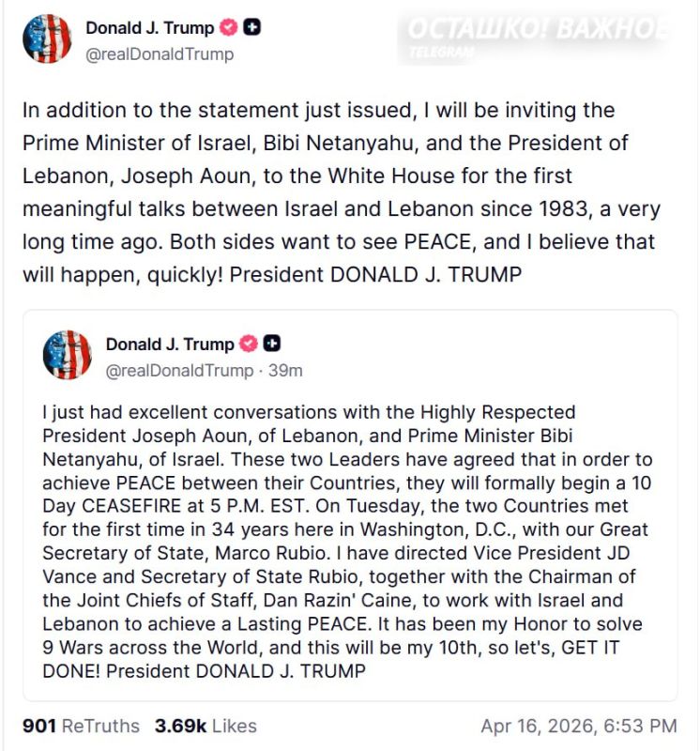Click the Donald J. Trump display name at top
The image size is (700, 751).
click(x=153, y=24)
